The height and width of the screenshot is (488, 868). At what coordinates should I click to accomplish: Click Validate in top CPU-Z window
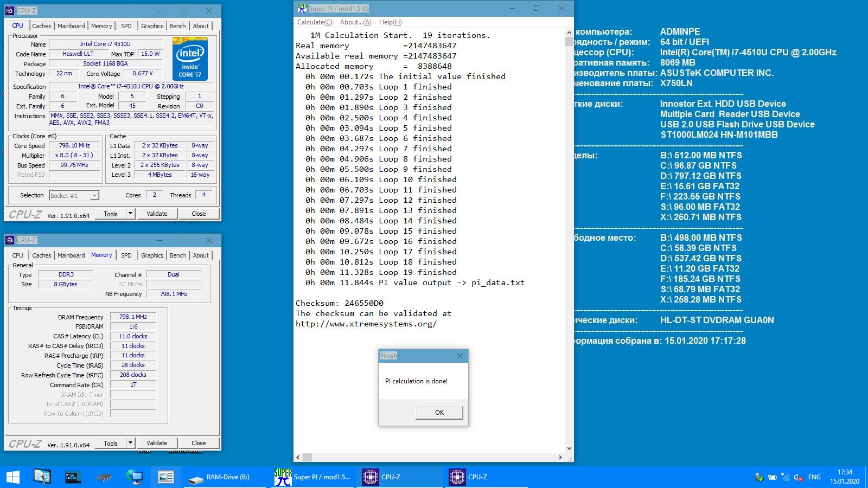click(157, 214)
